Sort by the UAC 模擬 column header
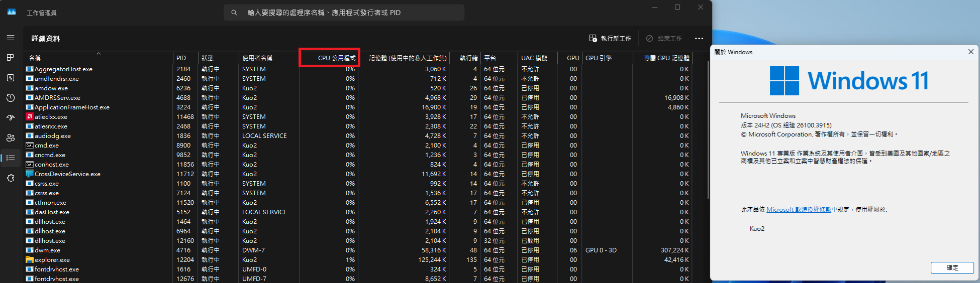 coord(537,58)
